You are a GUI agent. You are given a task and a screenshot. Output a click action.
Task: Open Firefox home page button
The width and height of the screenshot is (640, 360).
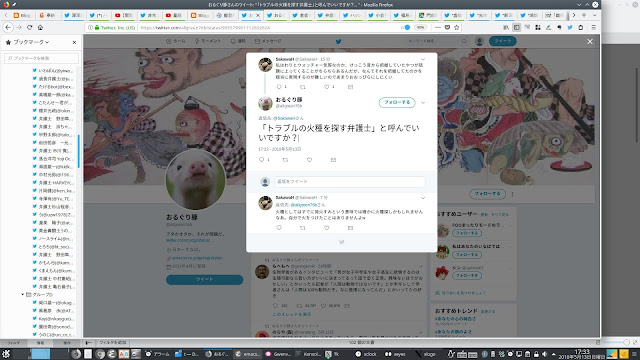40,27
